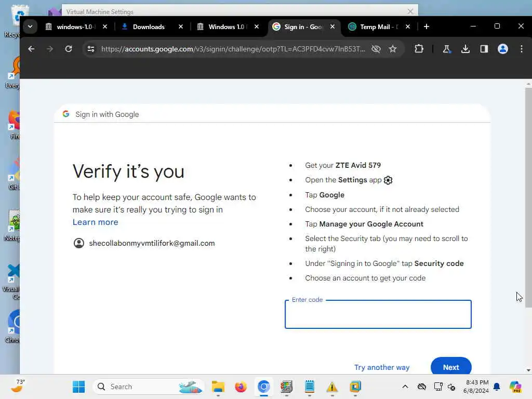
Task: Open the notepad app in the taskbar
Action: 310,387
